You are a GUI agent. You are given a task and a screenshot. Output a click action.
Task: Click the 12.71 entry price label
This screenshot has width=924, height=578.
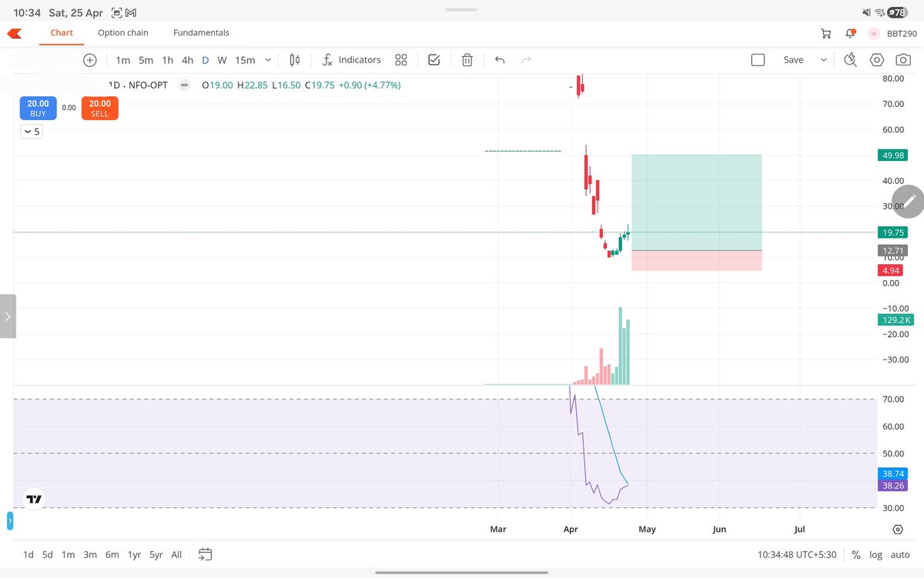pyautogui.click(x=892, y=250)
